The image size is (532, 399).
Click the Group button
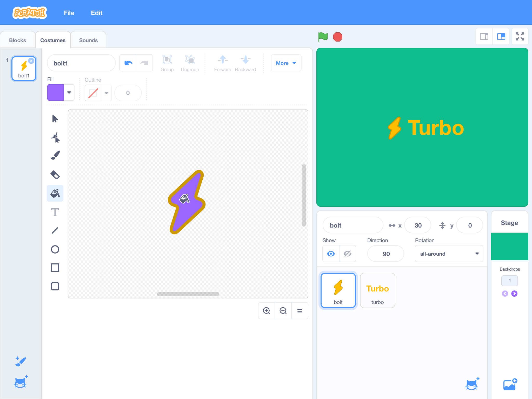tap(167, 63)
